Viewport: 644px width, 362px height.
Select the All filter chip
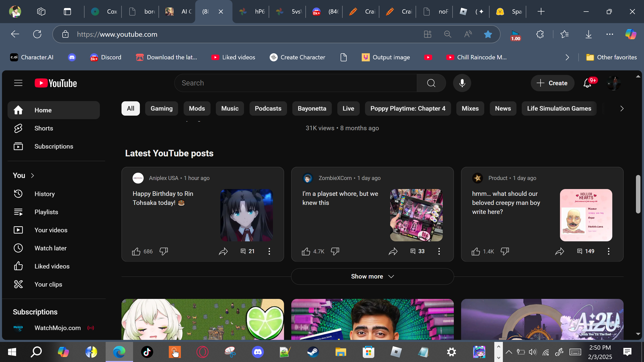point(131,109)
